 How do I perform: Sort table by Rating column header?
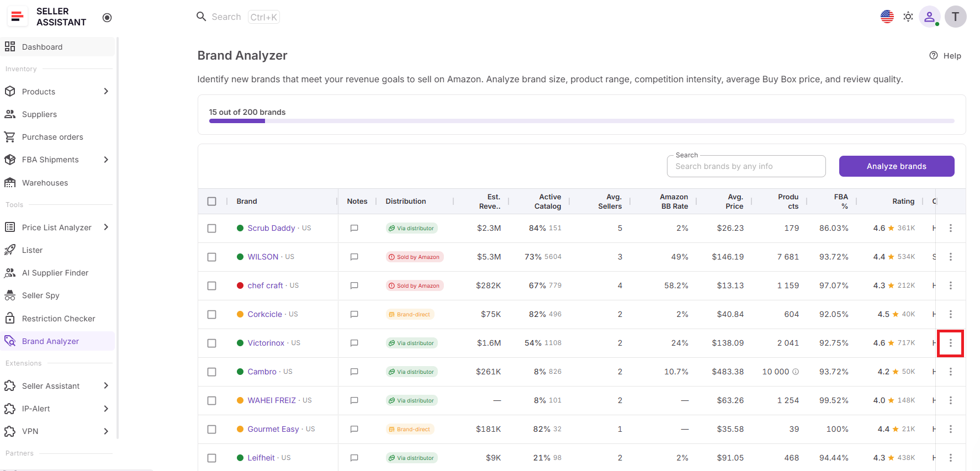[903, 202]
